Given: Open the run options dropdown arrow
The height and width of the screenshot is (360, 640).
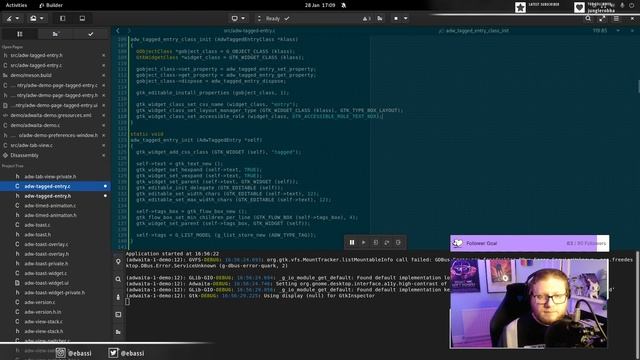Looking at the screenshot, I should click(405, 18).
